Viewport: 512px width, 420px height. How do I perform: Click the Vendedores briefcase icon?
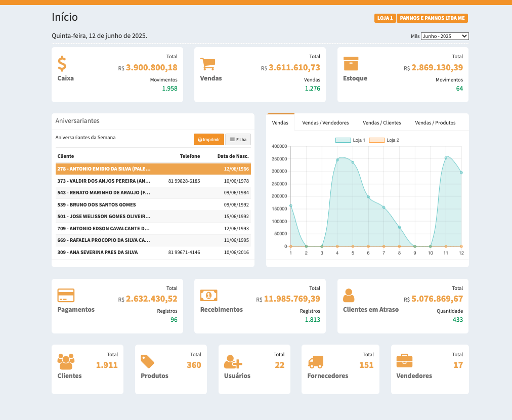404,361
